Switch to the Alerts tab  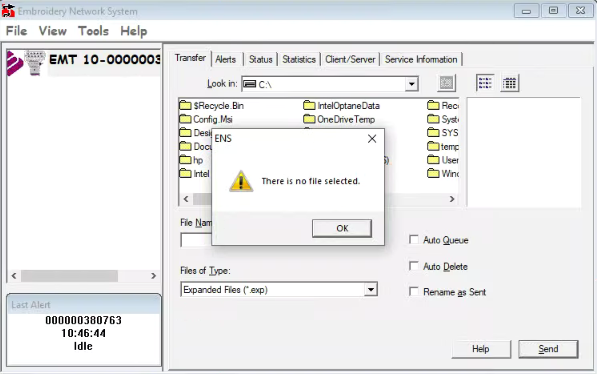click(226, 59)
